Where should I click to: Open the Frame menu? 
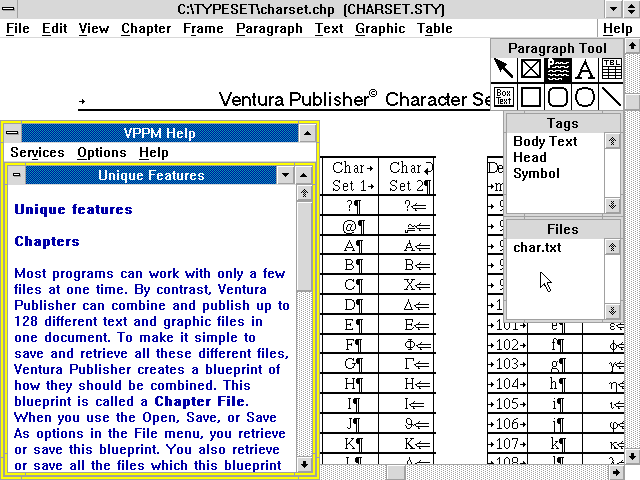point(203,29)
